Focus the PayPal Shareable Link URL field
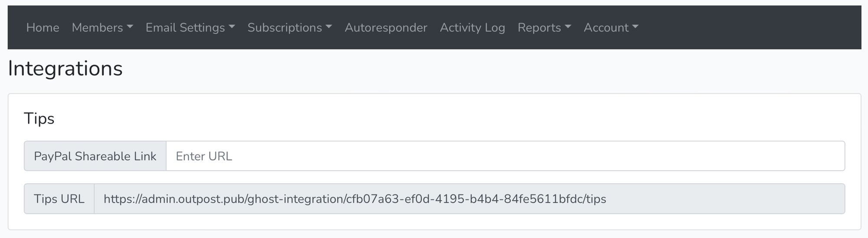868x238 pixels. 505,156
